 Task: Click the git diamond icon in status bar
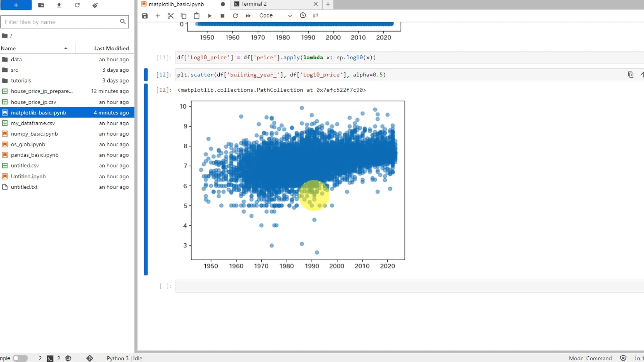point(90,358)
